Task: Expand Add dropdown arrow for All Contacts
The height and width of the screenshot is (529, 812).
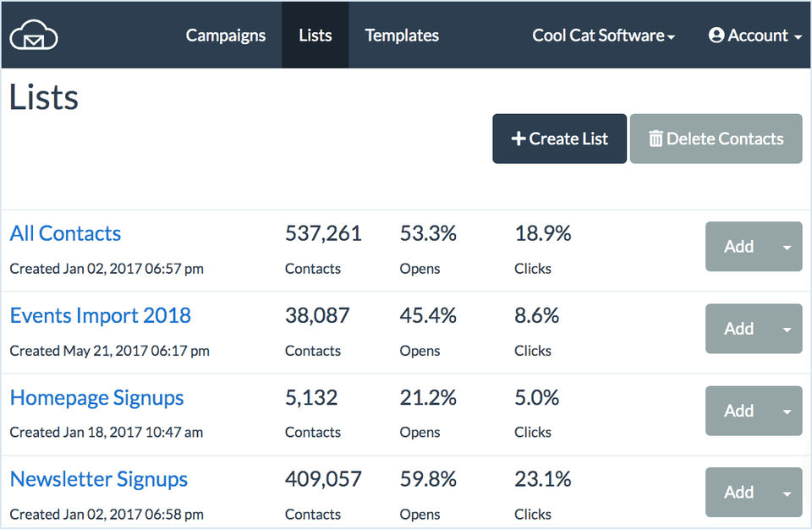Action: [787, 247]
